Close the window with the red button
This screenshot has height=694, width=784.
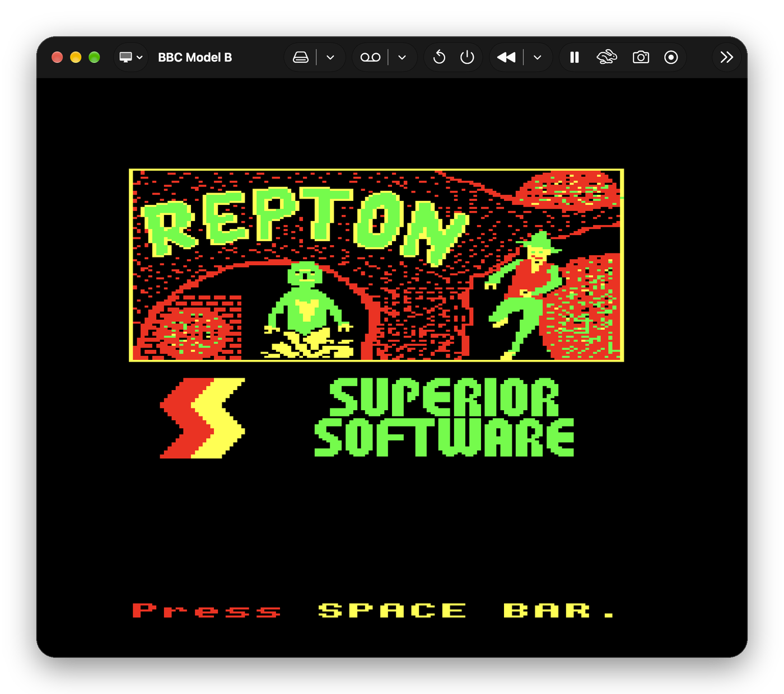point(57,57)
